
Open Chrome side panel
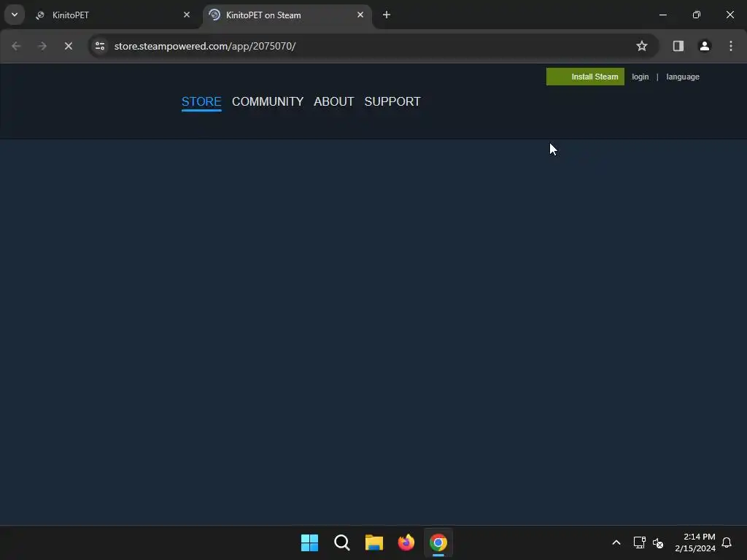678,46
